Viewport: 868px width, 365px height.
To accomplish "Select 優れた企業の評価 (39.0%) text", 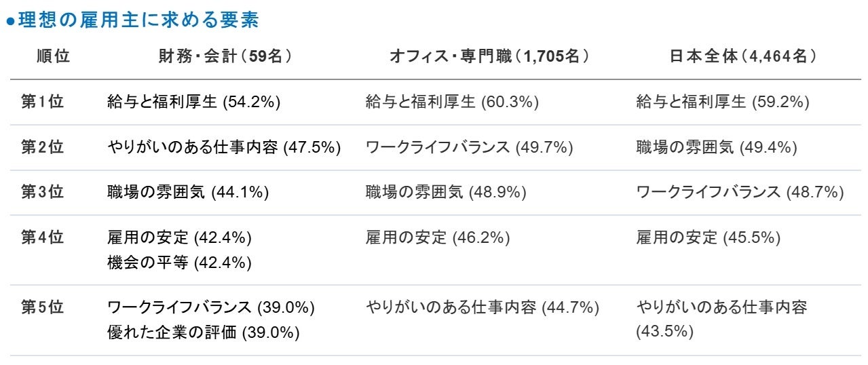I will click(204, 332).
